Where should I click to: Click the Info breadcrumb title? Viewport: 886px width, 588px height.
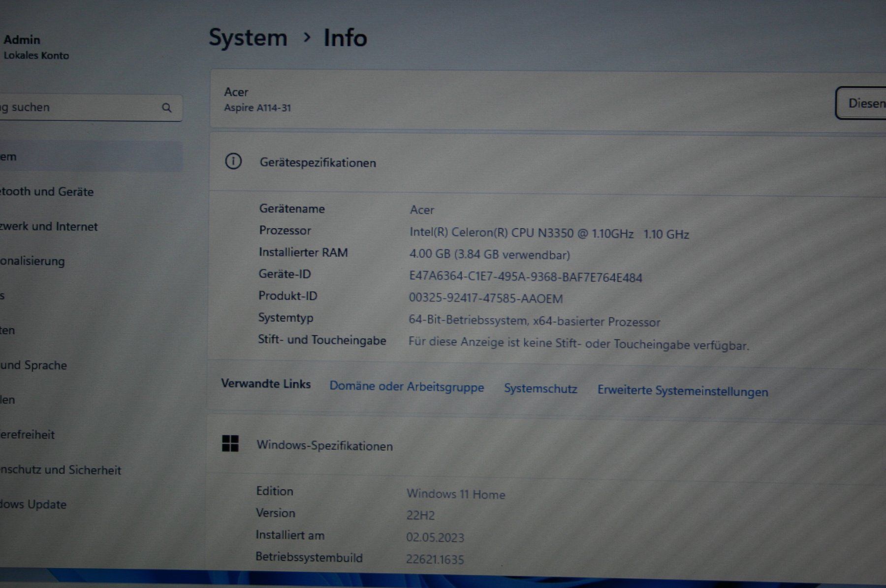click(345, 38)
